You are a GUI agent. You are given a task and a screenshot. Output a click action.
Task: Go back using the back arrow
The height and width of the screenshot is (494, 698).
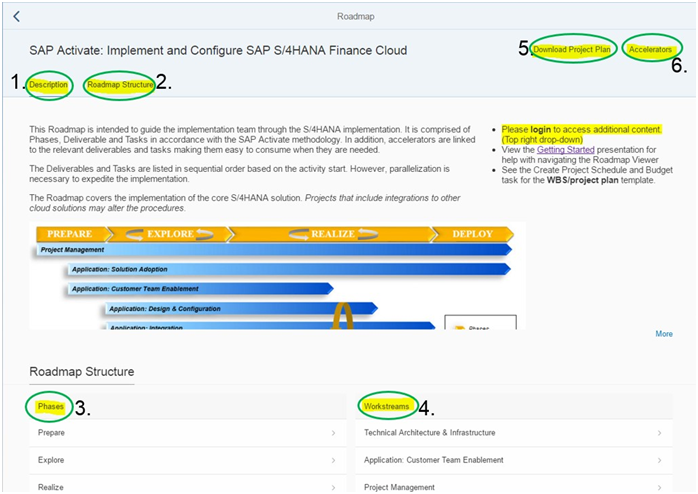pos(16,16)
